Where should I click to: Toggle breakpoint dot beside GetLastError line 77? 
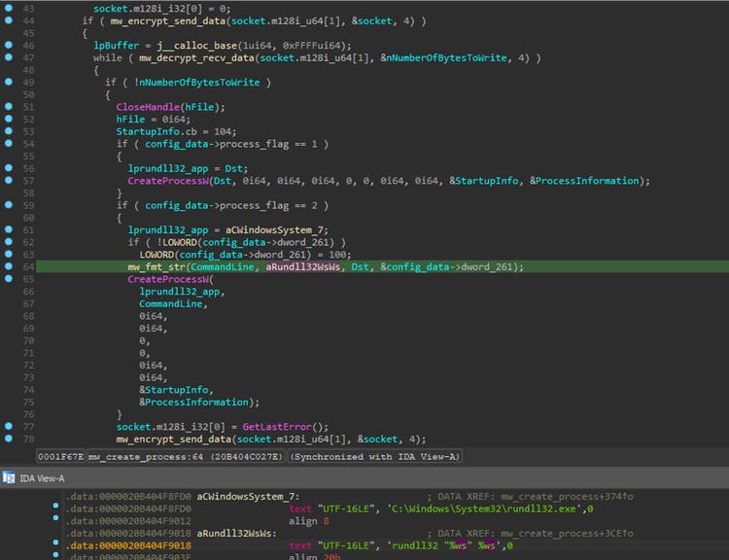point(9,427)
